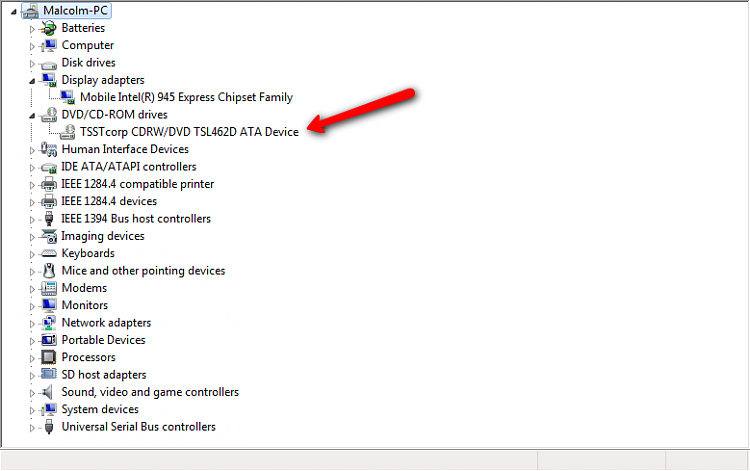Select Mobile Intel(R) 945 Express Chipset Family
The image size is (750, 471).
[187, 97]
